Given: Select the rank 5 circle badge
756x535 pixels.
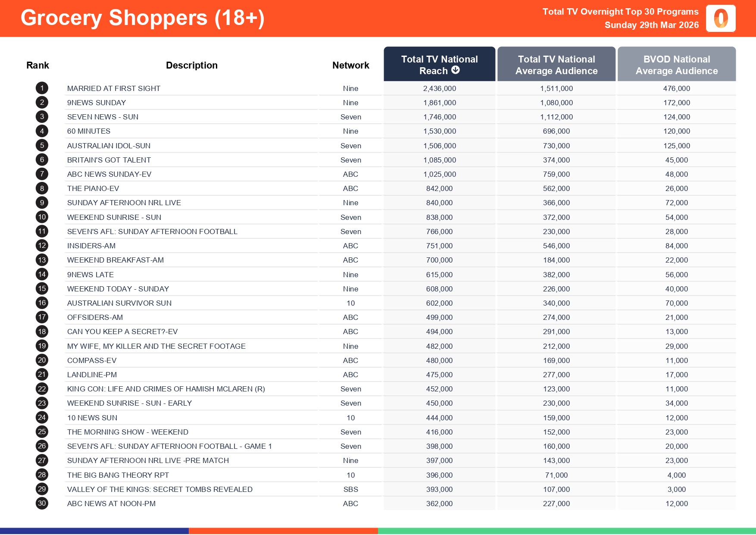Looking at the screenshot, I should (42, 146).
